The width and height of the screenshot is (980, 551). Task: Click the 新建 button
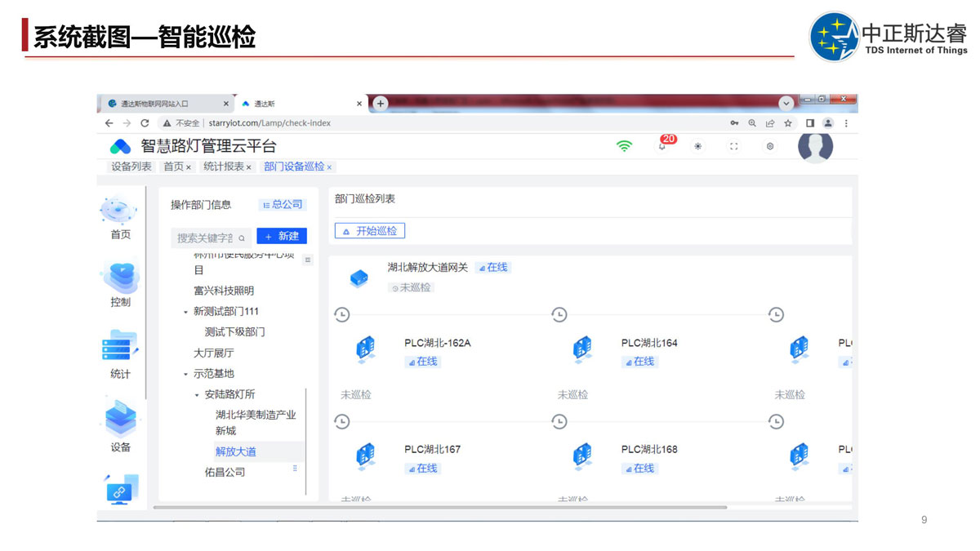pyautogui.click(x=282, y=236)
